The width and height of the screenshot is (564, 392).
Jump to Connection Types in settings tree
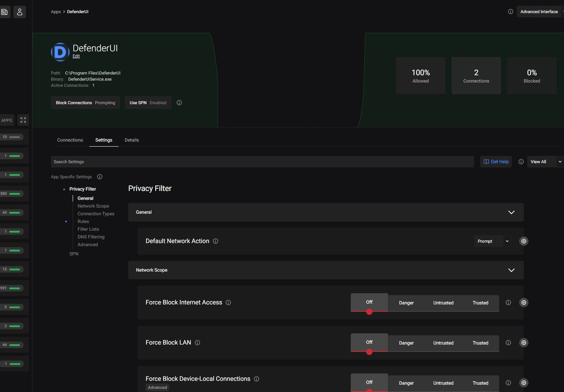point(96,214)
